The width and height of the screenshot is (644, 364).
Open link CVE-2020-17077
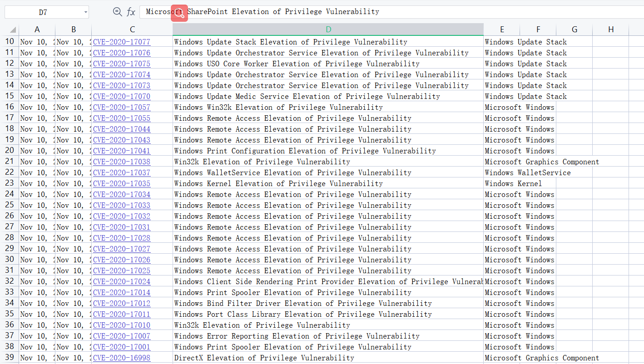tap(122, 42)
